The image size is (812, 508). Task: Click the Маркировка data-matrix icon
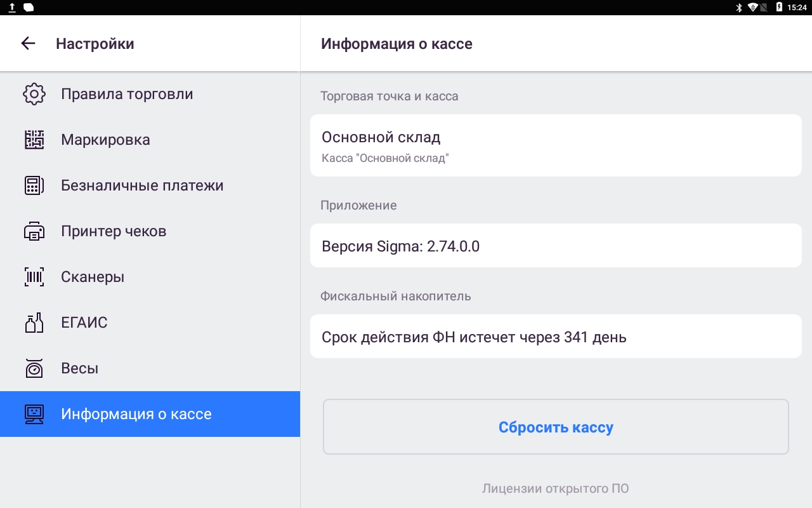[x=34, y=140]
